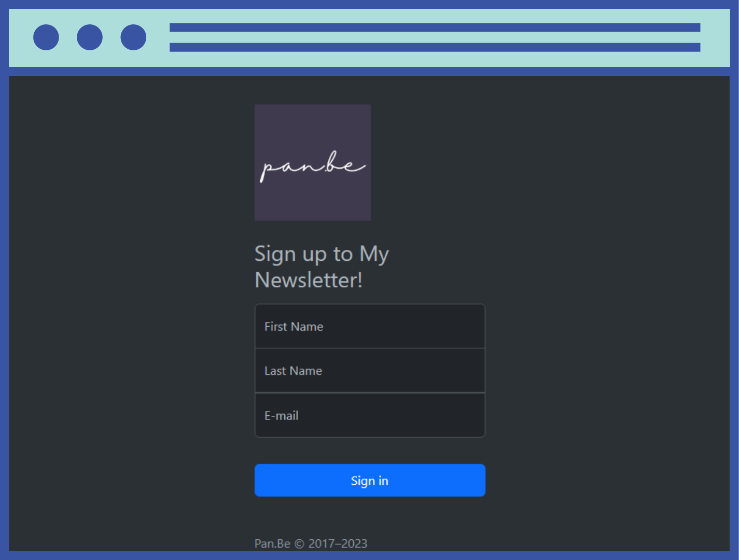Click the 'E-mail' placeholder text

tap(281, 416)
